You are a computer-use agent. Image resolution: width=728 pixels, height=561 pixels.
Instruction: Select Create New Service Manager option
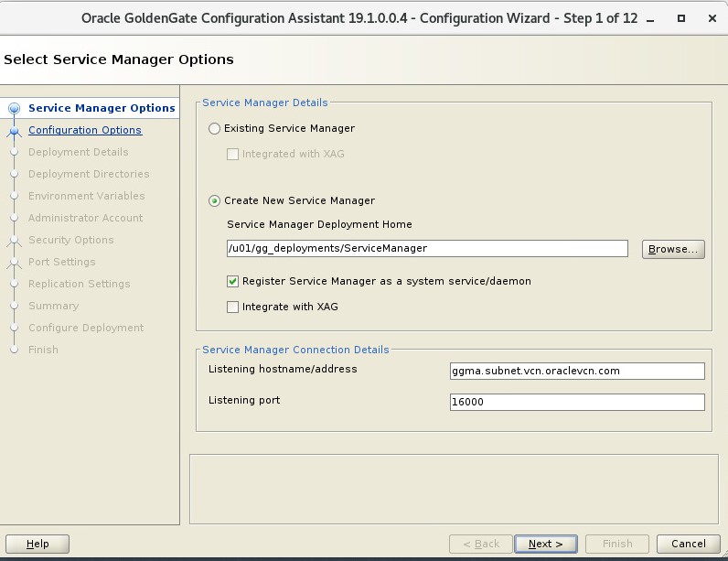pos(214,201)
